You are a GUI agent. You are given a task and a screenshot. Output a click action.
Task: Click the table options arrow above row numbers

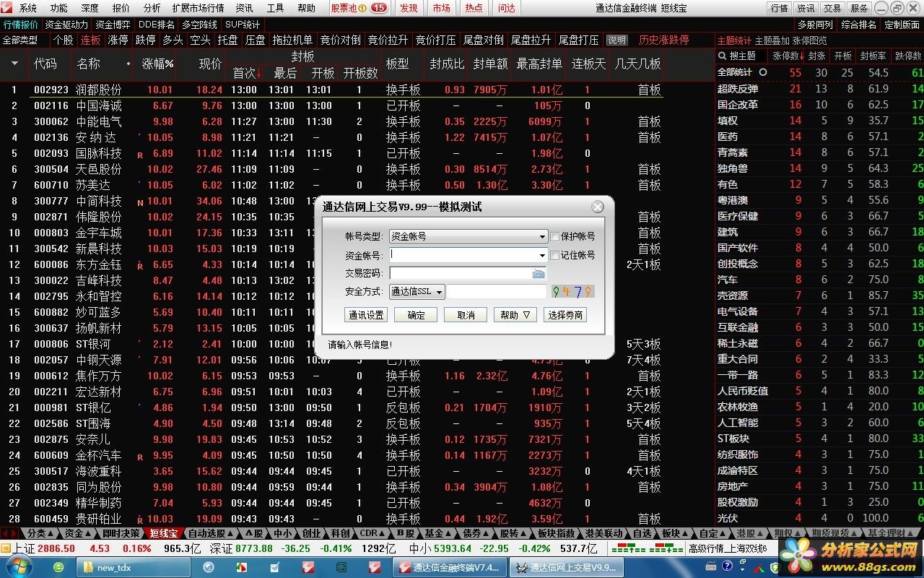[14, 64]
